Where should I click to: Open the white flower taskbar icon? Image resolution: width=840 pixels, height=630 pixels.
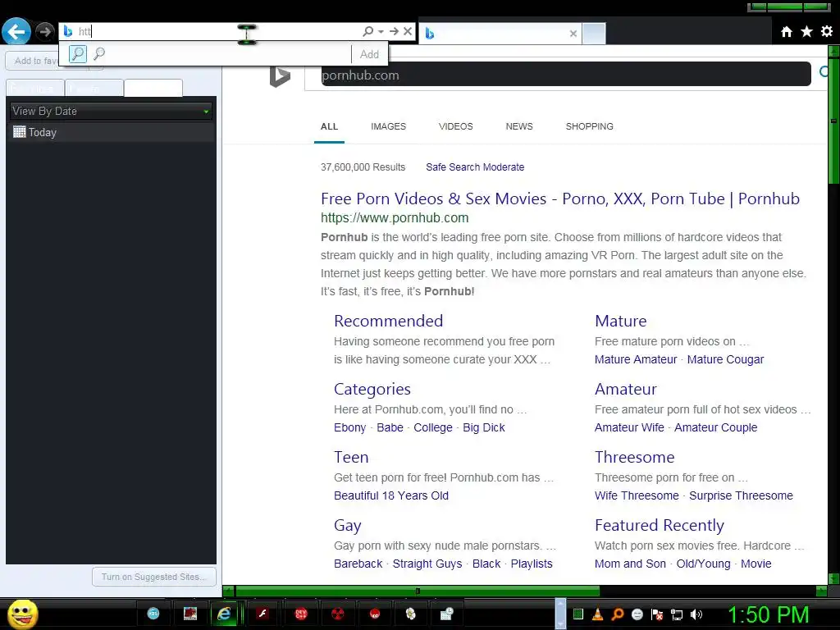[411, 614]
